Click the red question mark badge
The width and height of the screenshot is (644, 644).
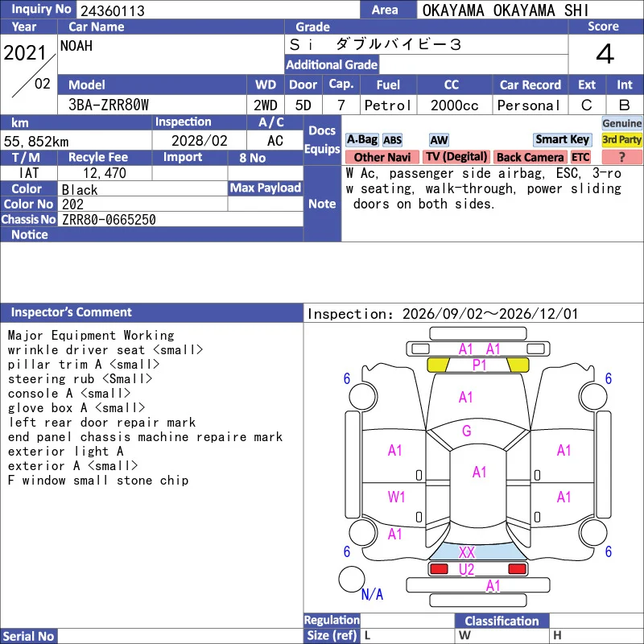(x=621, y=157)
